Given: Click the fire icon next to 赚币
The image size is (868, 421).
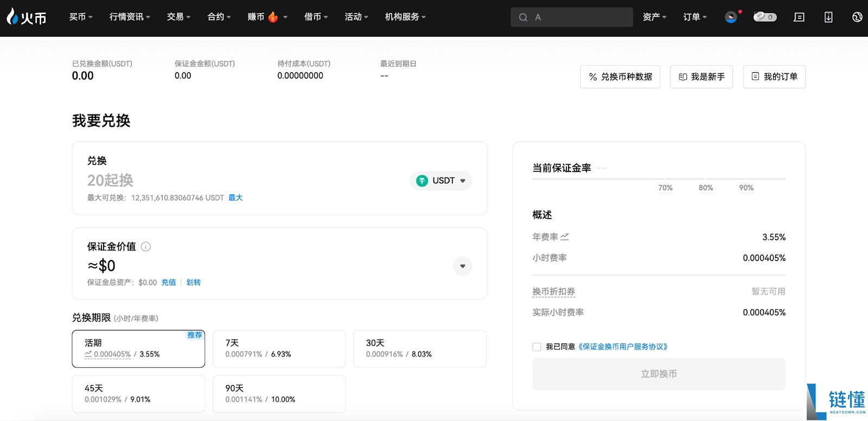Looking at the screenshot, I should (x=273, y=17).
